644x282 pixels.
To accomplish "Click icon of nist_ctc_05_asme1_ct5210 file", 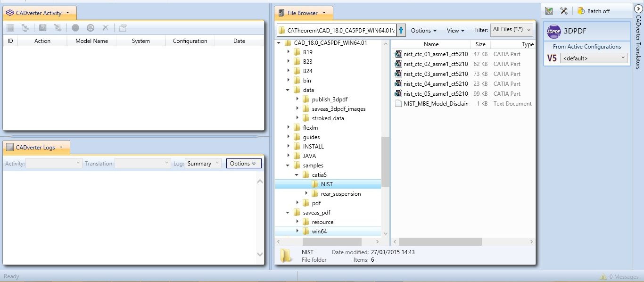I will point(398,94).
